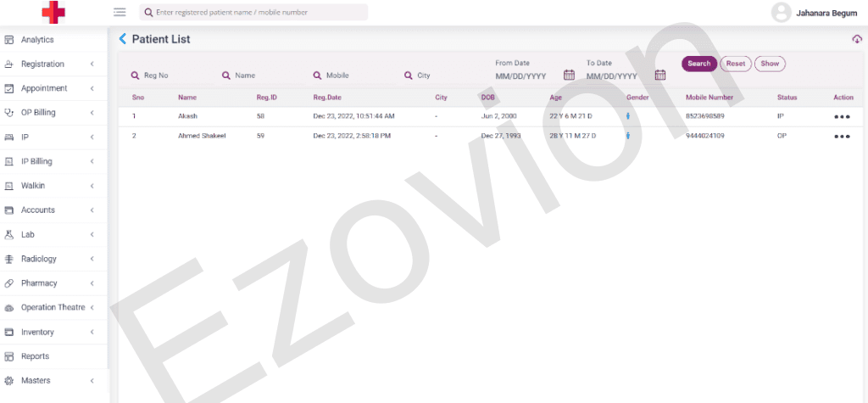Click the search magnifier in top bar
The width and height of the screenshot is (868, 403).
[x=148, y=12]
